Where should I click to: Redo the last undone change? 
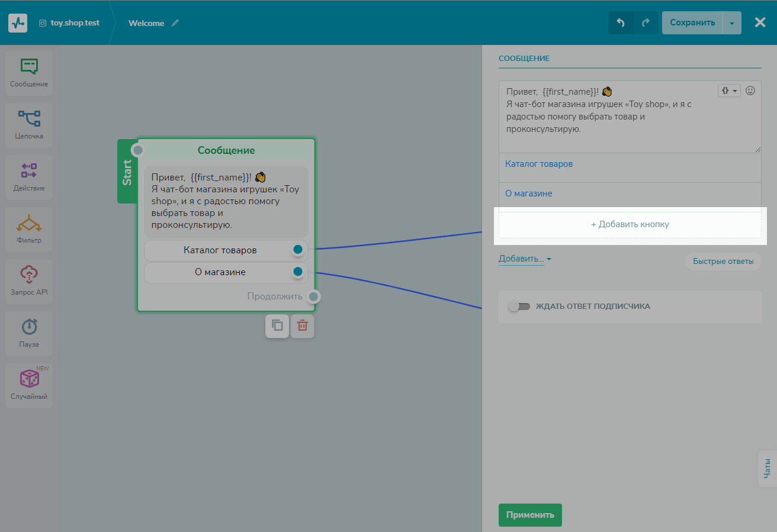tap(646, 23)
